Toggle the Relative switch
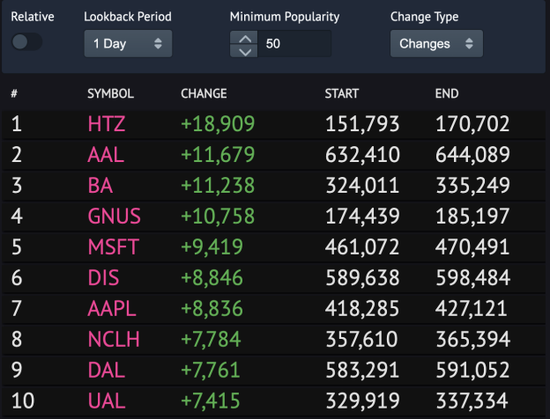This screenshot has width=550, height=419. pyautogui.click(x=27, y=42)
